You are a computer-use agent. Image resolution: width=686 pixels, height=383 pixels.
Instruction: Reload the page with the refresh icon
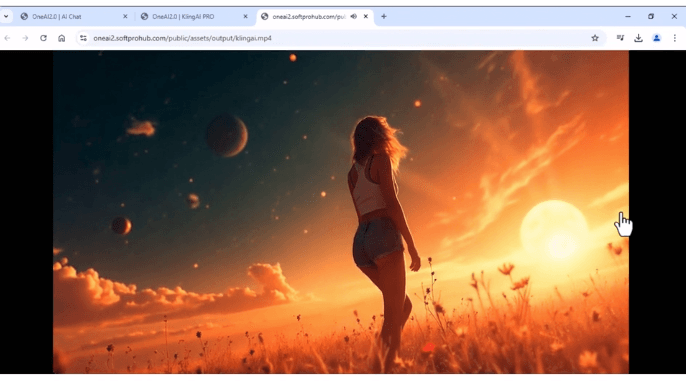pyautogui.click(x=43, y=38)
